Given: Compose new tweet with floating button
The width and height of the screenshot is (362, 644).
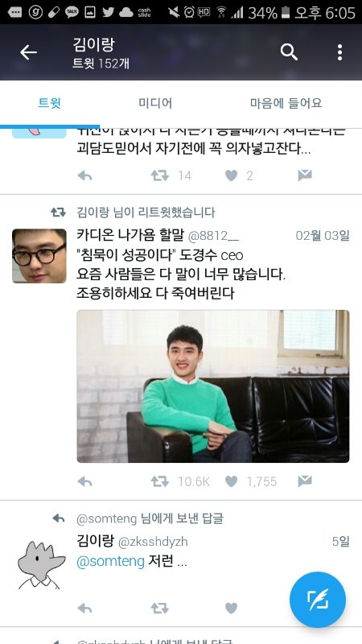Looking at the screenshot, I should pyautogui.click(x=318, y=600).
